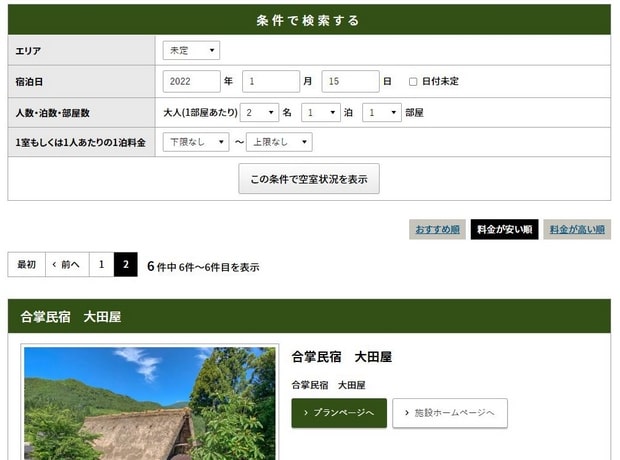
Task: Open the number of rooms dropdown
Action: click(x=381, y=112)
